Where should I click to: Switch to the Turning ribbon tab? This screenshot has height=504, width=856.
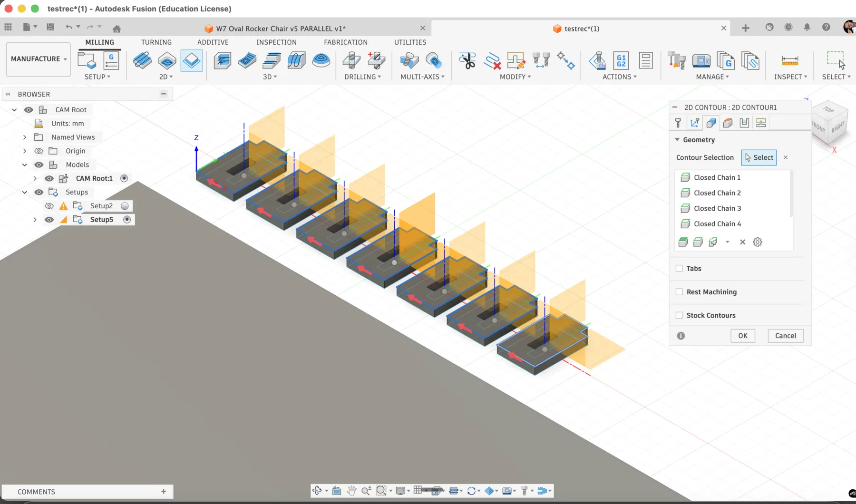point(156,42)
